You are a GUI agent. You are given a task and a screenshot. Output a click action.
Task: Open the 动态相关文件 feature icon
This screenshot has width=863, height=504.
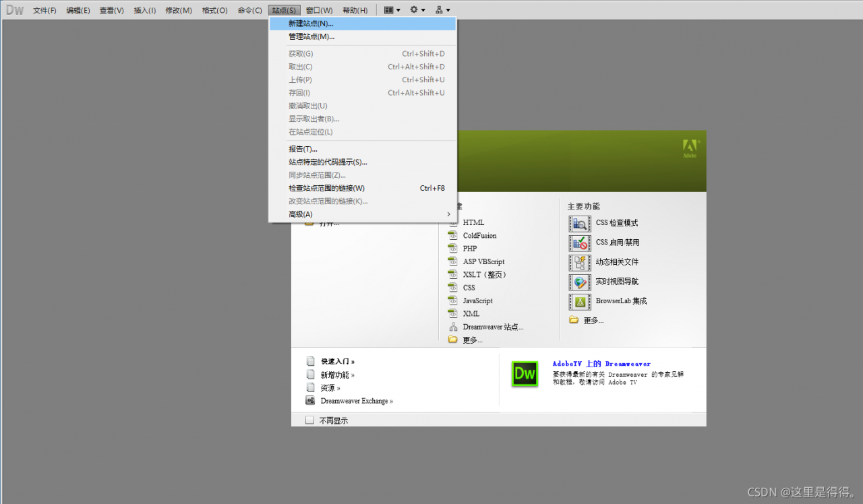(580, 262)
